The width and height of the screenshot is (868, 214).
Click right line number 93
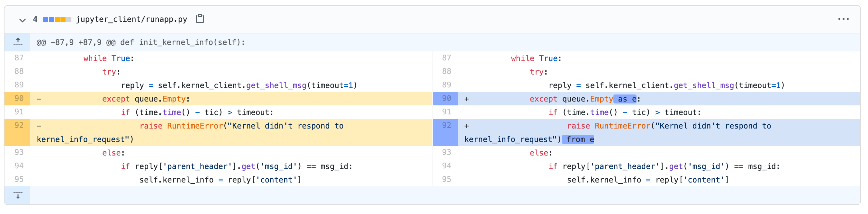coord(447,152)
